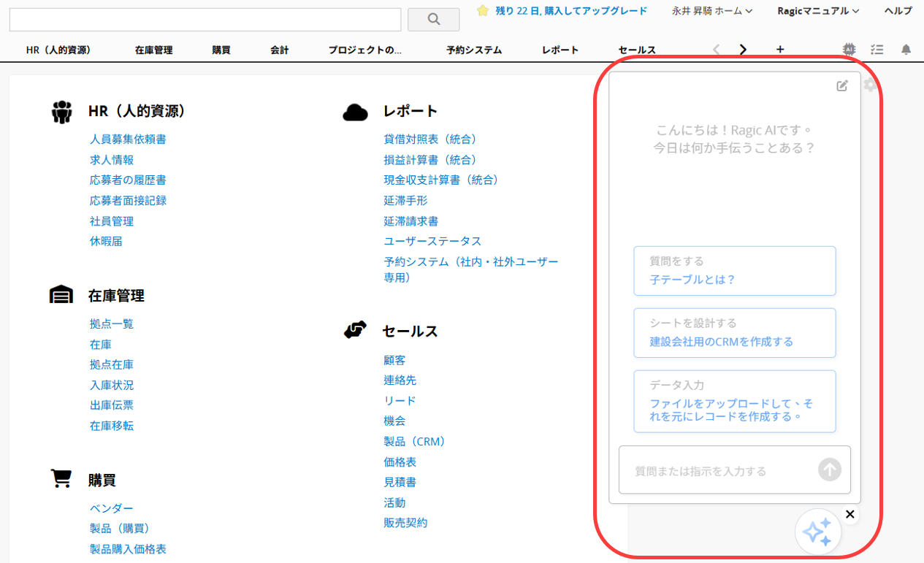Click the warehouse icon for 在庫管理
Viewport: 924px width, 563px height.
(x=61, y=294)
